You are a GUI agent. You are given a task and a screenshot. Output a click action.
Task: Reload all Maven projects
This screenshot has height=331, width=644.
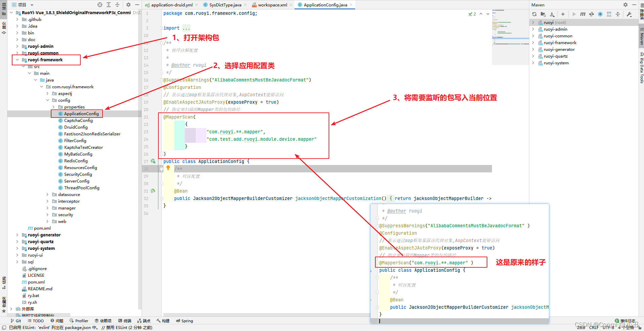[534, 14]
